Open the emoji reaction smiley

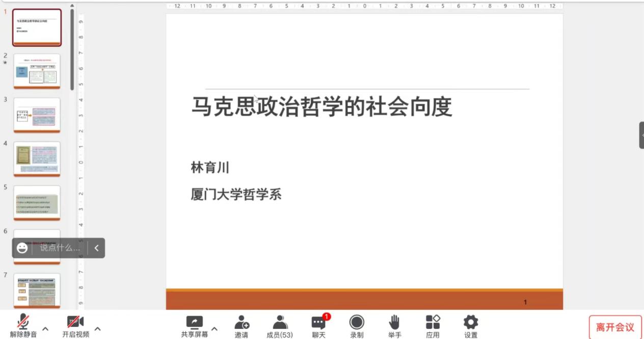[22, 248]
